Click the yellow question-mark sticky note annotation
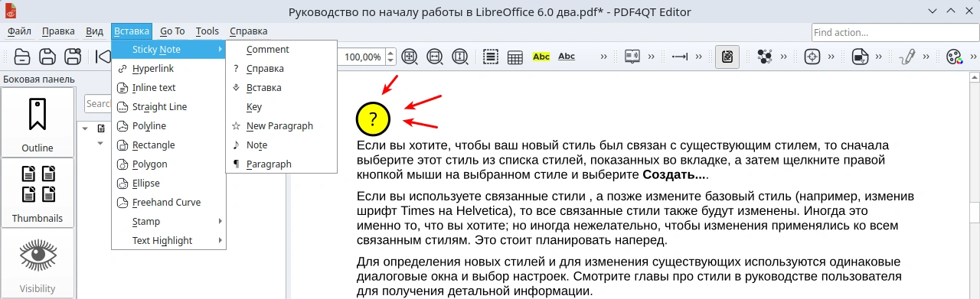980x299 pixels. (x=373, y=119)
